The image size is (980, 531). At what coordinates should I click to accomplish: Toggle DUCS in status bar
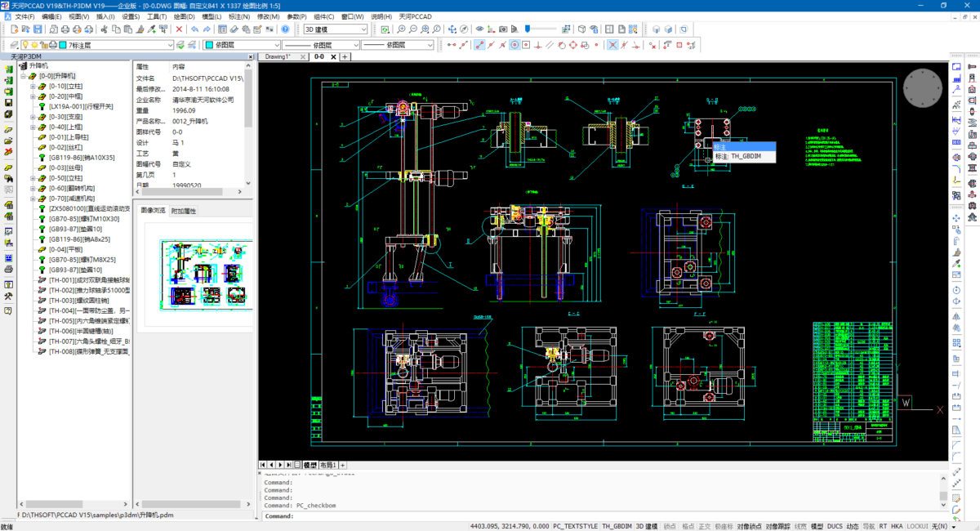tap(835, 526)
